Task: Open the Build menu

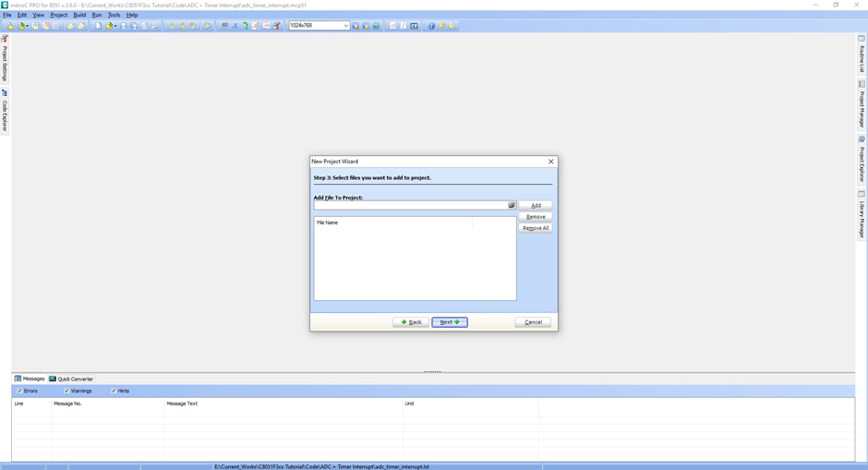Action: click(79, 15)
